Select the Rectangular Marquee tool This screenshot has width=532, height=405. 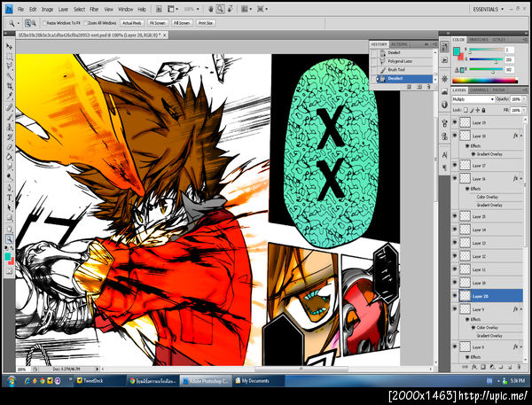click(9, 57)
